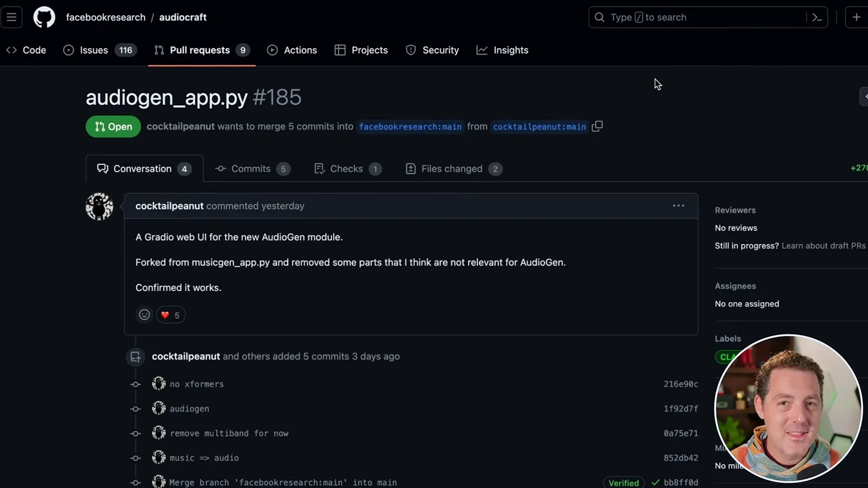Open the Insights tab

point(502,50)
